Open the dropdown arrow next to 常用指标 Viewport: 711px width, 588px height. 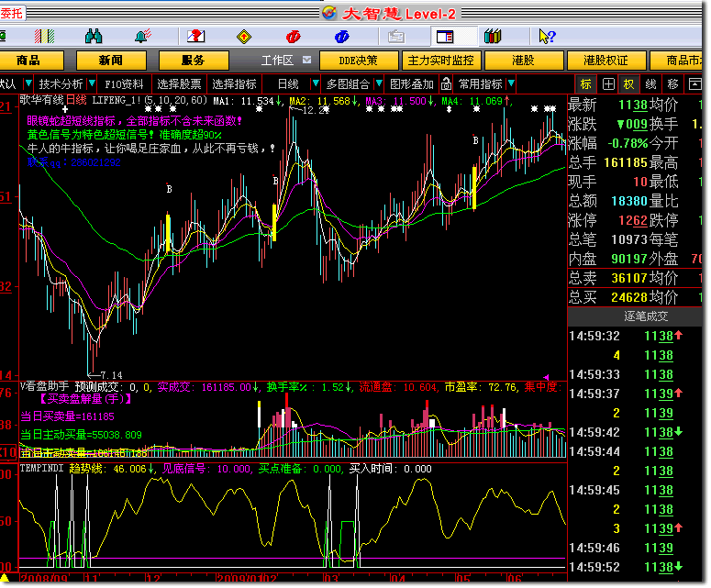pos(512,83)
